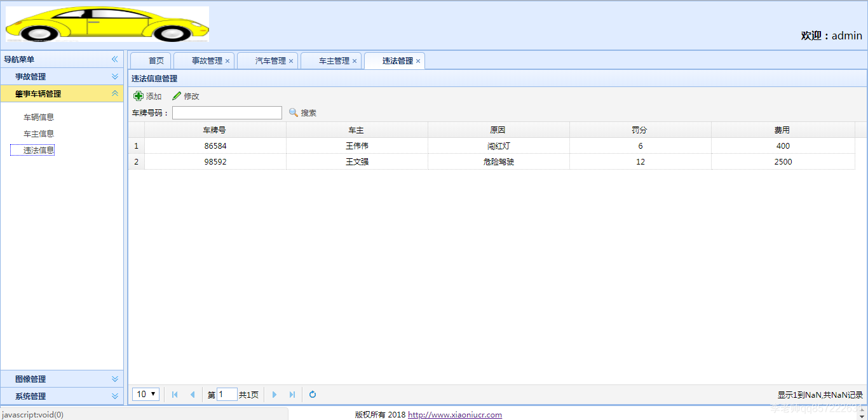This screenshot has height=420, width=868.
Task: Select the cell with plate 98592
Action: (215, 161)
